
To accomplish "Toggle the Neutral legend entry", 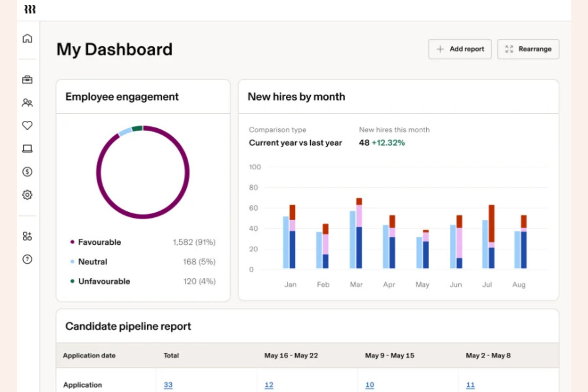I will [93, 261].
